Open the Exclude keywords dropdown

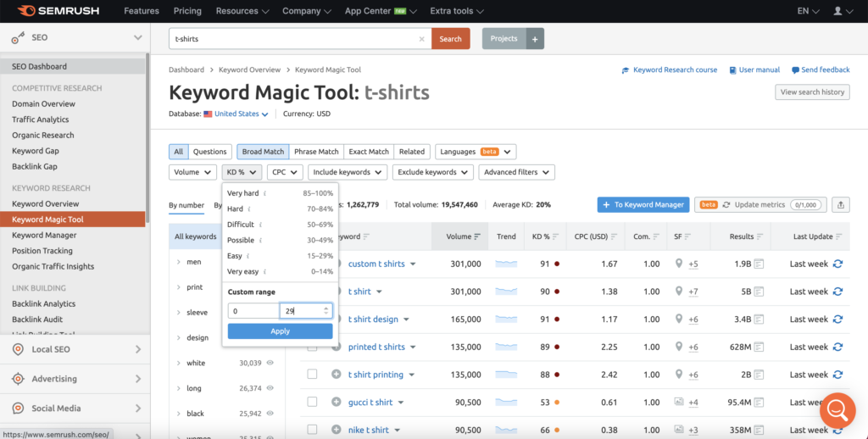click(433, 172)
